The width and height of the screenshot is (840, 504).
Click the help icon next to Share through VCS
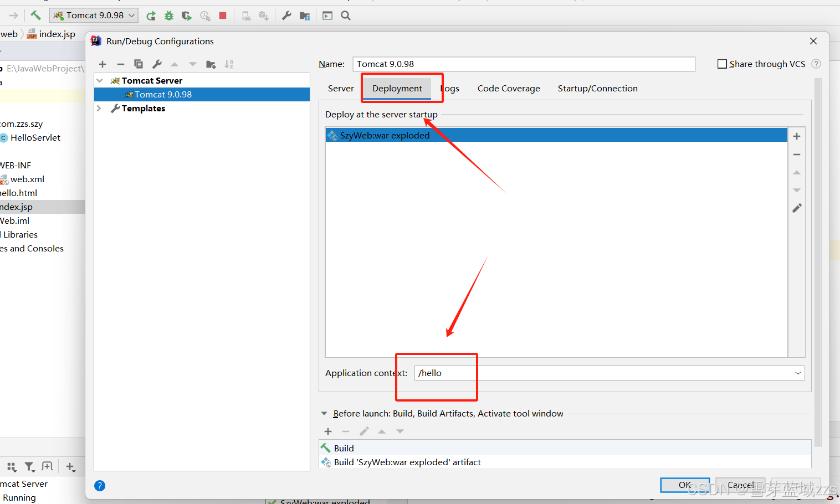click(x=816, y=64)
